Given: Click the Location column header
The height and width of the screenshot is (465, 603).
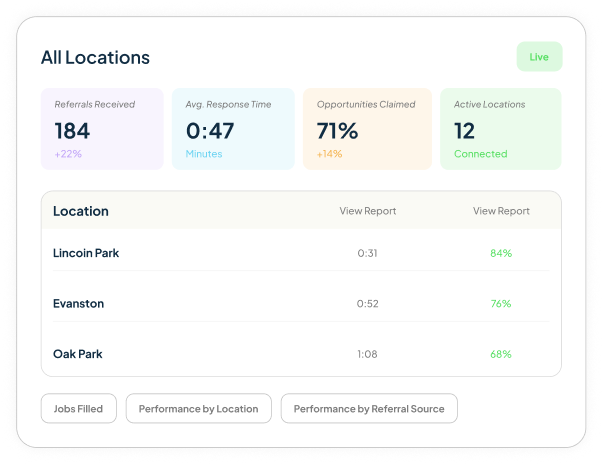Looking at the screenshot, I should (81, 211).
